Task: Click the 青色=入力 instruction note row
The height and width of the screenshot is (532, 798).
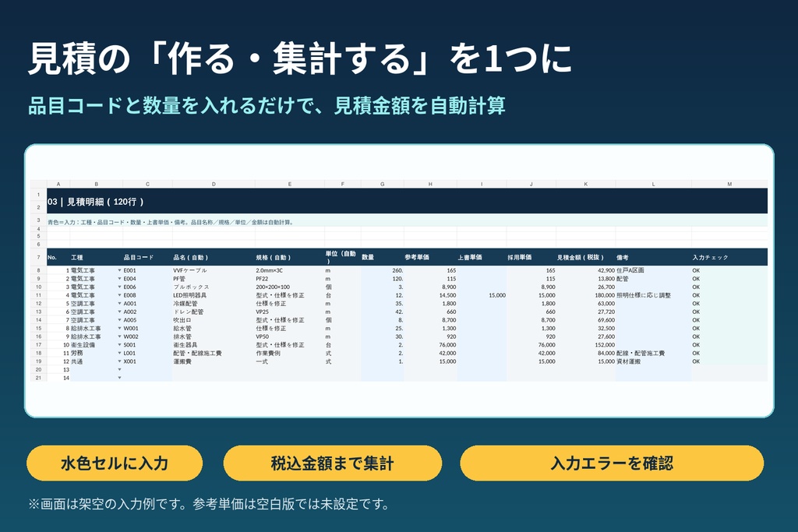Action: pos(407,222)
